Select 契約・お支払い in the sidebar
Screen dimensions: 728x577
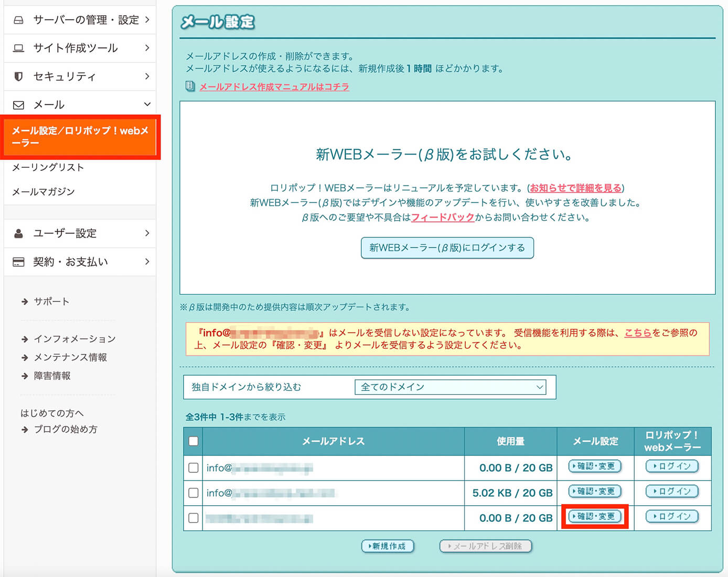80,262
